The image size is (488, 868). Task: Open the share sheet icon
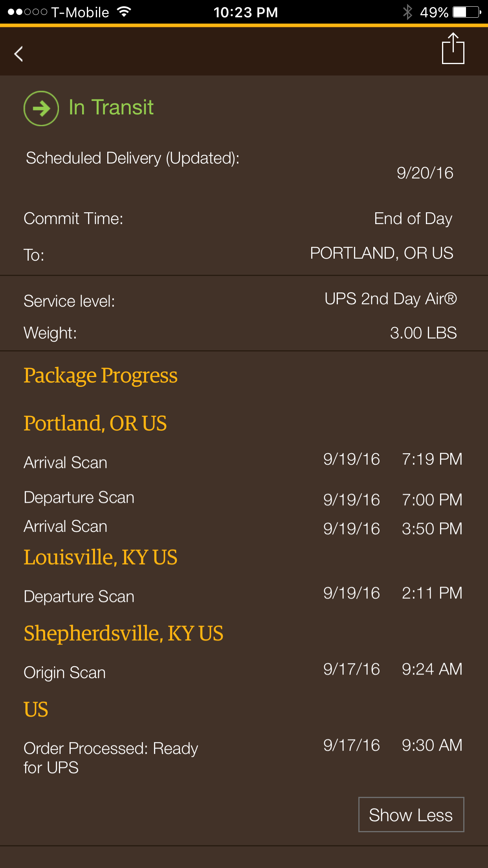(x=453, y=48)
